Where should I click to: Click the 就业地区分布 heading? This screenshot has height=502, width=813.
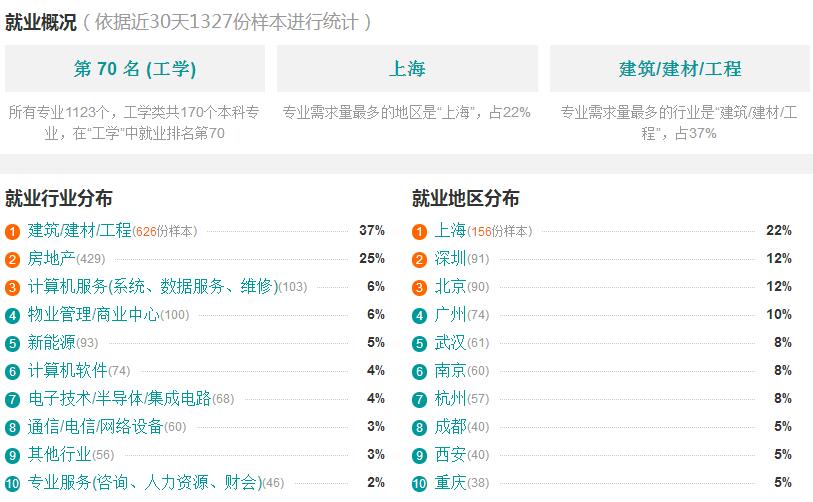(466, 198)
